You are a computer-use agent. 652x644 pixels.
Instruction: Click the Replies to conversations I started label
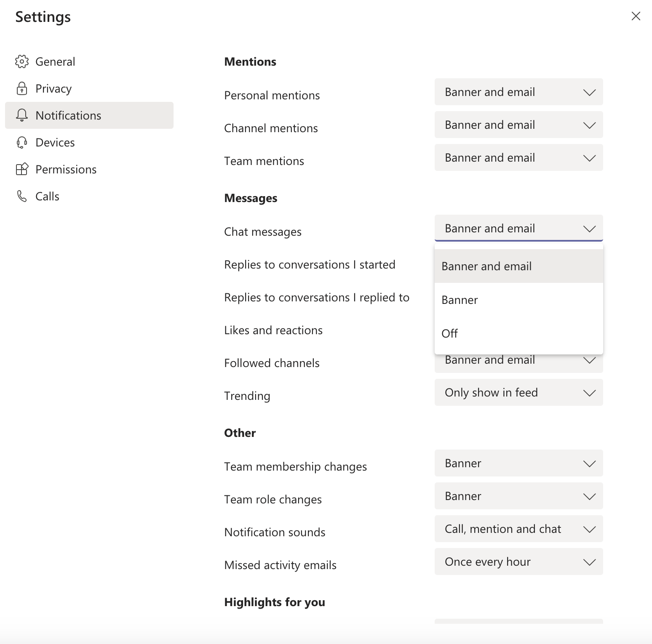310,265
